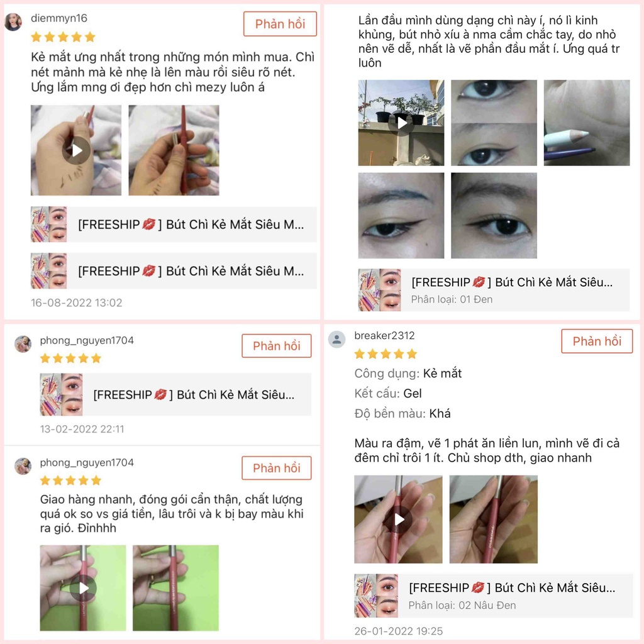Play the video thumbnail with potted plants
This screenshot has height=644, width=644.
[x=401, y=123]
